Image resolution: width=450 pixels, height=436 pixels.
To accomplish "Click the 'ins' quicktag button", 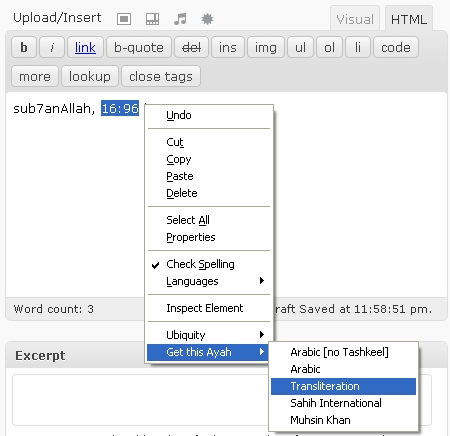I will 228,47.
